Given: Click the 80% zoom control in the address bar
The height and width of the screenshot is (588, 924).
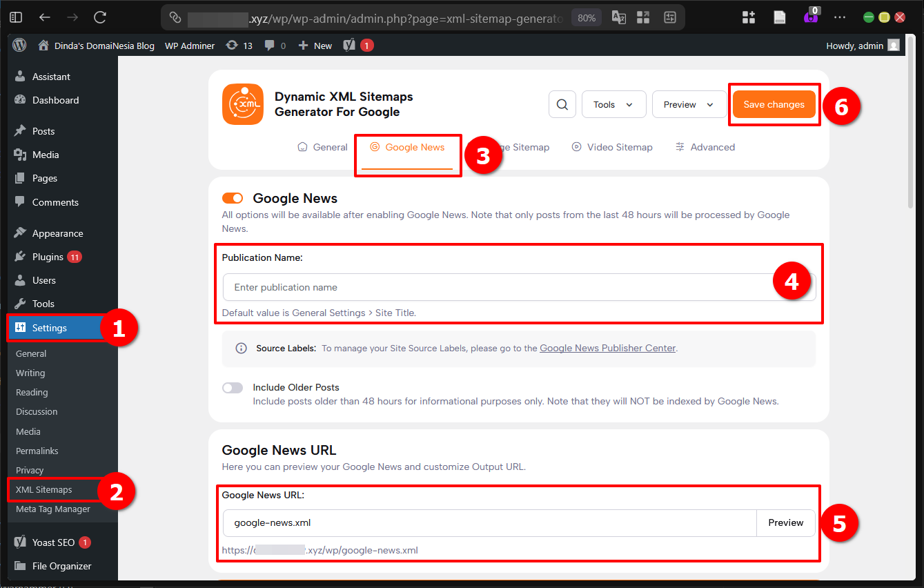Looking at the screenshot, I should click(586, 17).
